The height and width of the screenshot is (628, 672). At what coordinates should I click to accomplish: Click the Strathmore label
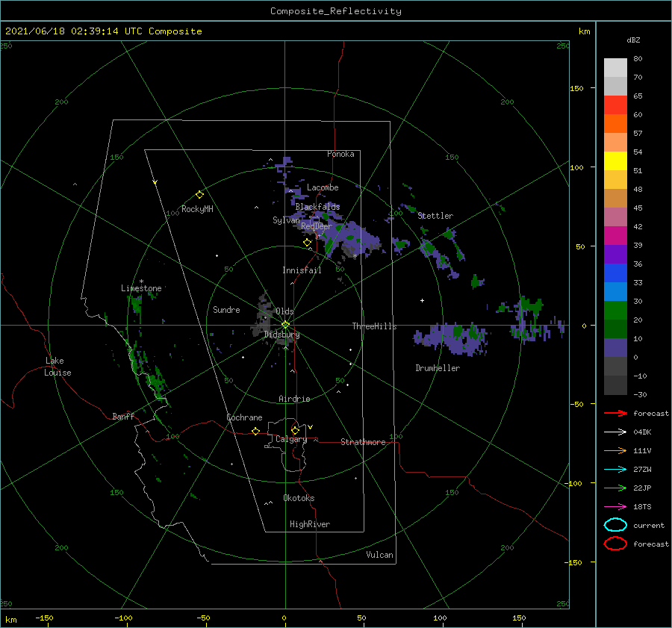pyautogui.click(x=363, y=442)
